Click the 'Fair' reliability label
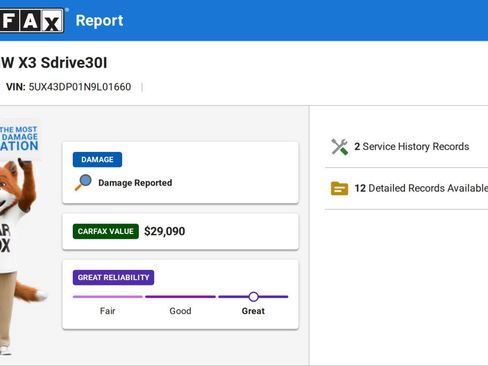 (x=108, y=311)
